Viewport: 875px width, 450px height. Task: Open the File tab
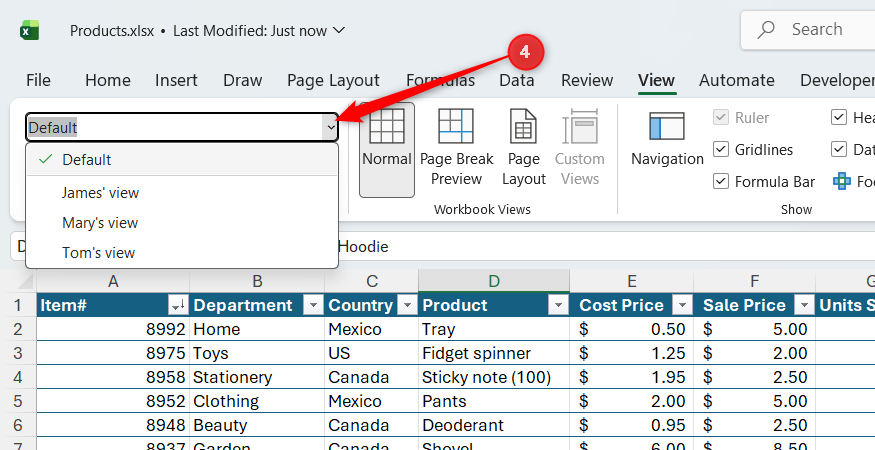38,80
